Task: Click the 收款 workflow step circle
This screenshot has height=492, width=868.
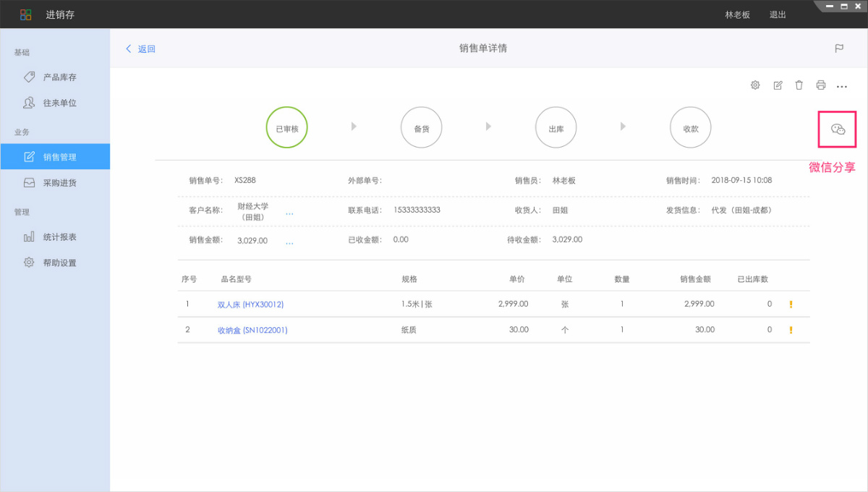Action: pos(690,127)
